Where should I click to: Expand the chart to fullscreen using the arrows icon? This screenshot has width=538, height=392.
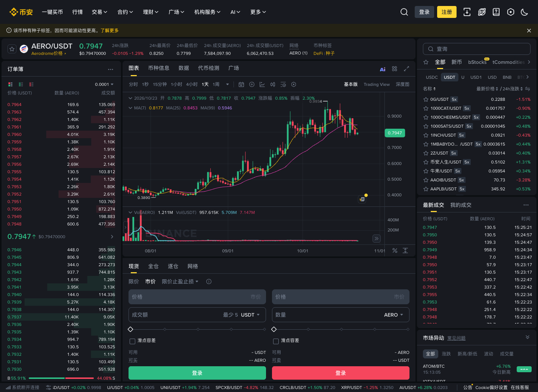coord(406,69)
